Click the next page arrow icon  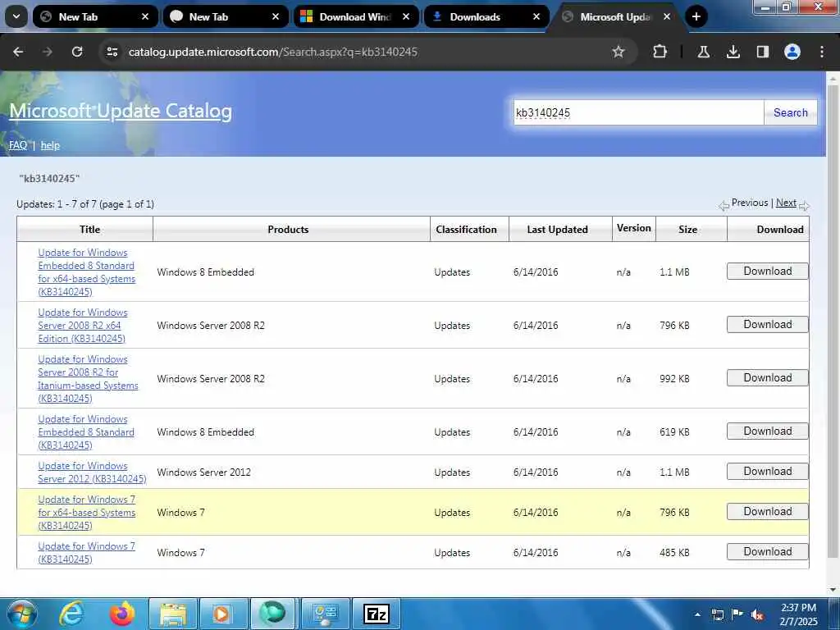click(804, 205)
